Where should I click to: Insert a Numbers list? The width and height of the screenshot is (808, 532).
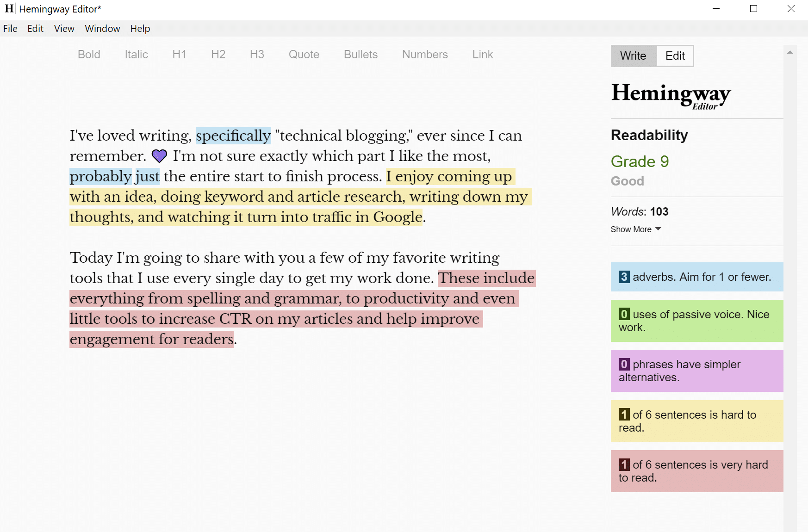[425, 55]
